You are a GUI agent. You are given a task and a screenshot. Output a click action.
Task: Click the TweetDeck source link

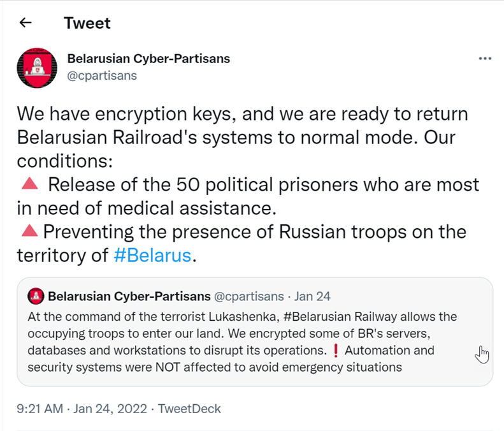[x=189, y=409]
